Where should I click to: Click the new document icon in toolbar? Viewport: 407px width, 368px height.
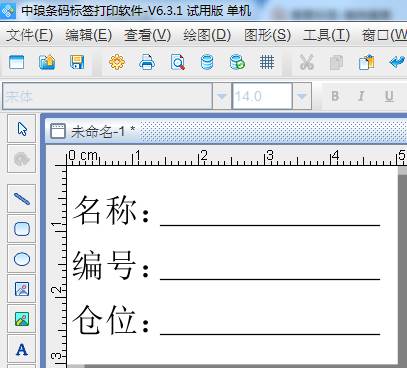[16, 62]
